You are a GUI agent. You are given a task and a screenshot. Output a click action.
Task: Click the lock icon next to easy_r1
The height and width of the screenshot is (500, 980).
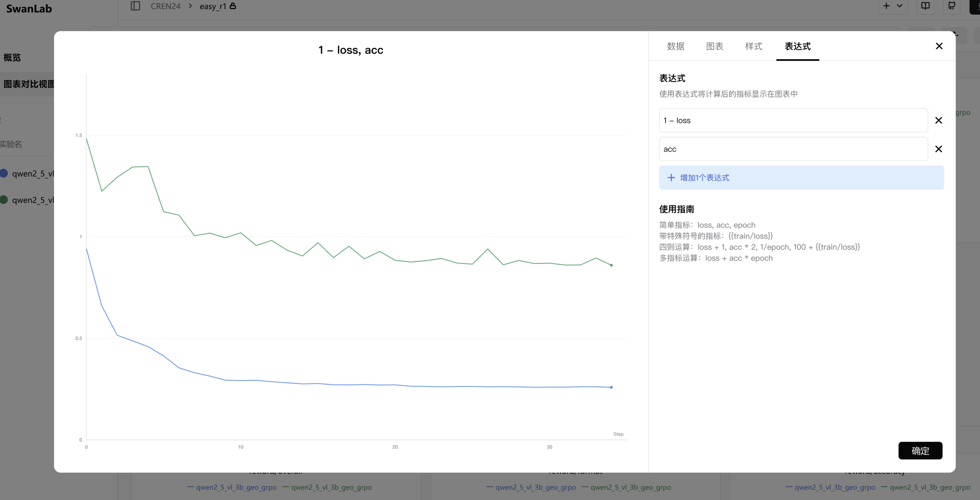pyautogui.click(x=233, y=6)
